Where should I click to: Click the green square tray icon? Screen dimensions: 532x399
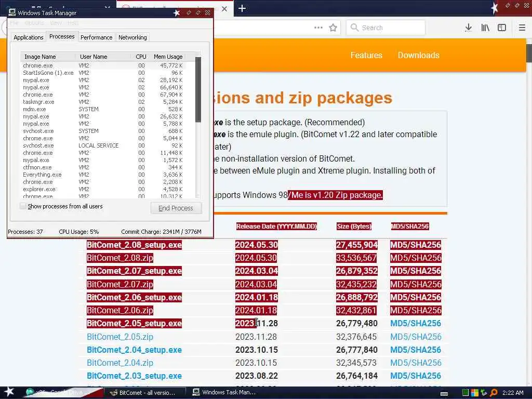tap(465, 393)
